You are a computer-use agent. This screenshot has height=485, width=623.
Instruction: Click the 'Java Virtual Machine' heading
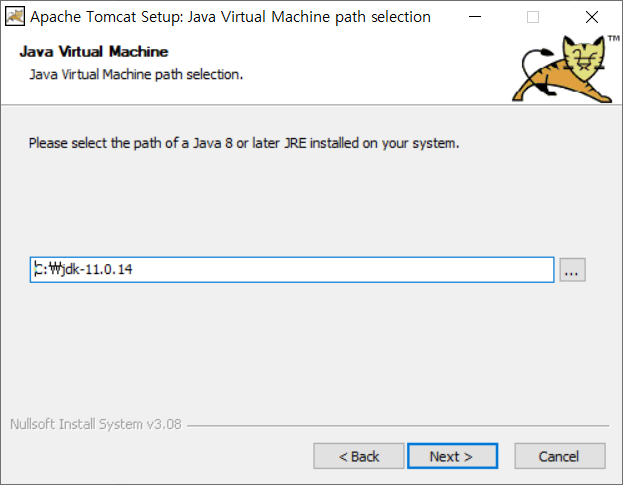pyautogui.click(x=94, y=52)
